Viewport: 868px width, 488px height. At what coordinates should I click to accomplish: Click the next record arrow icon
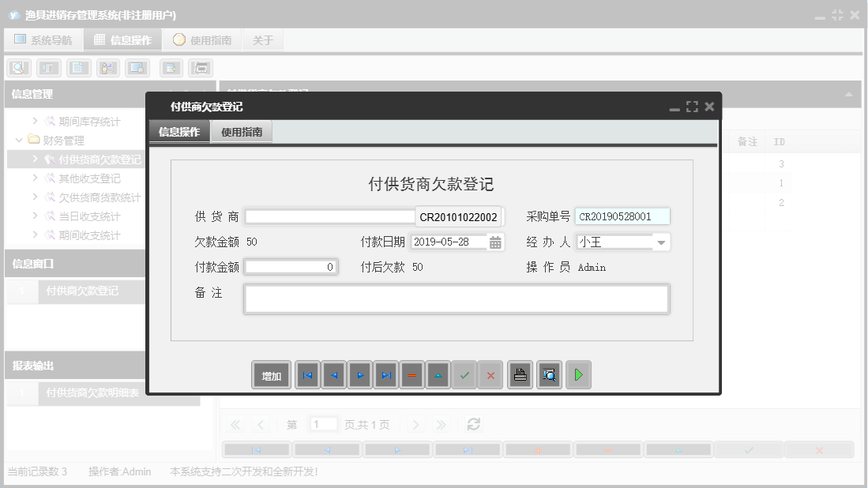[359, 375]
